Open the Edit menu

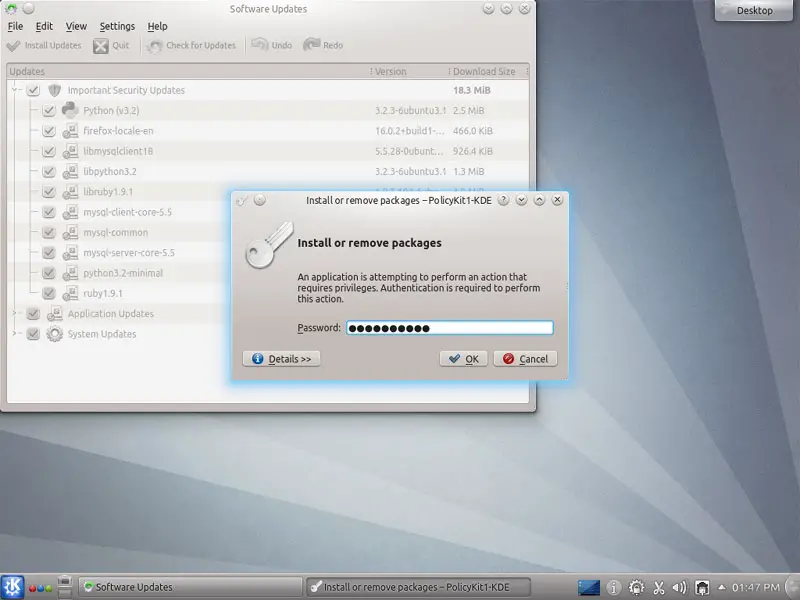tap(44, 26)
